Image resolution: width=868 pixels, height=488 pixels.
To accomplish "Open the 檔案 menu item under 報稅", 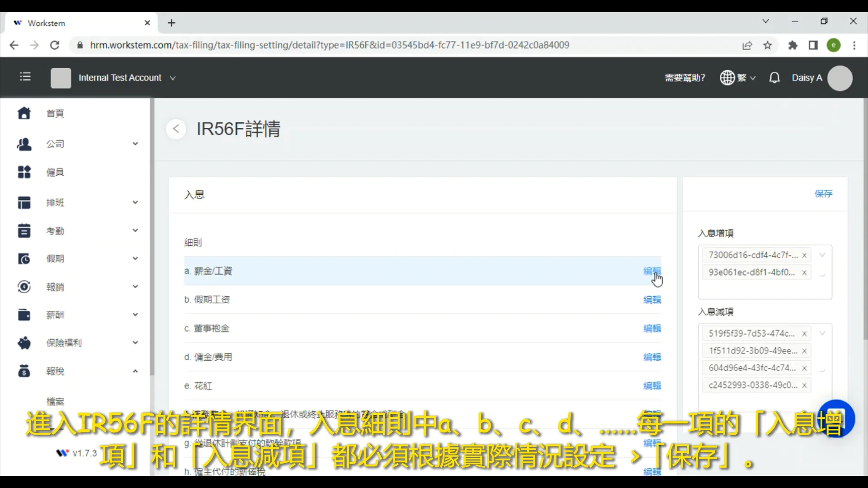I will tap(55, 401).
